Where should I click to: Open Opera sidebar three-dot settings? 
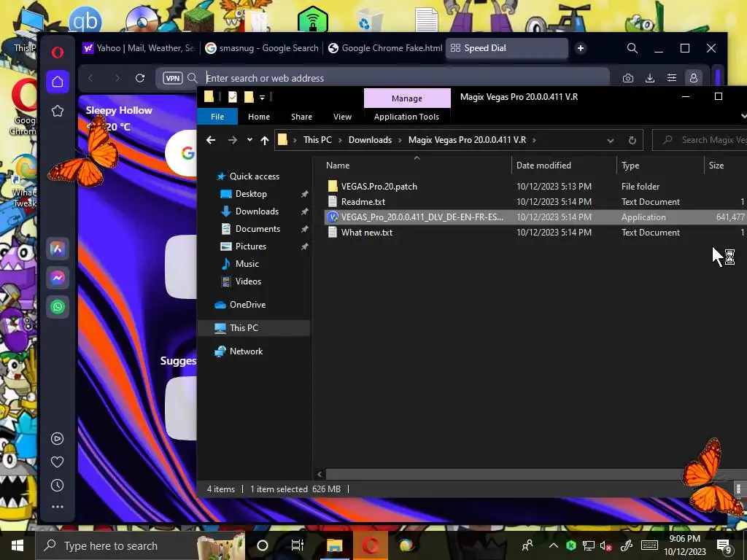57,507
